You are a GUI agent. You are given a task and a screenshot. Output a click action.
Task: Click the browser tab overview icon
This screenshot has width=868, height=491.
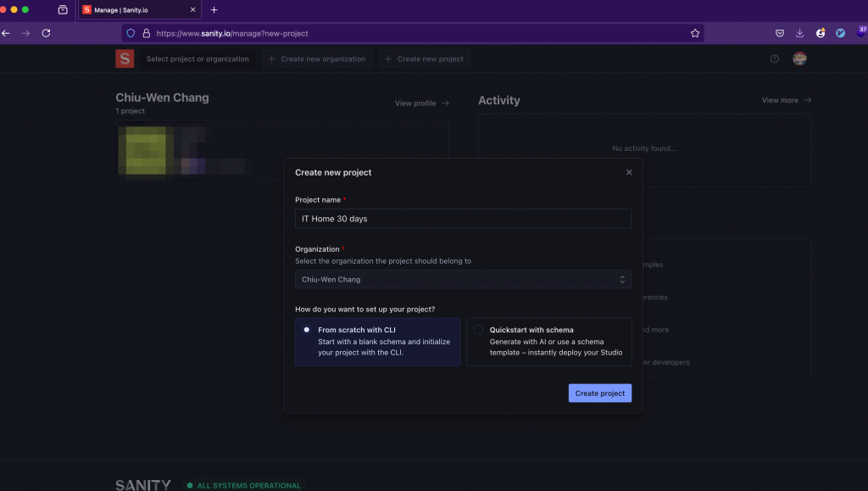pyautogui.click(x=63, y=10)
